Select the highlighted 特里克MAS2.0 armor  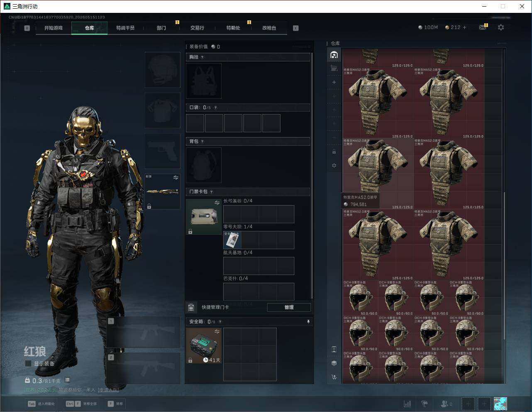pos(378,174)
